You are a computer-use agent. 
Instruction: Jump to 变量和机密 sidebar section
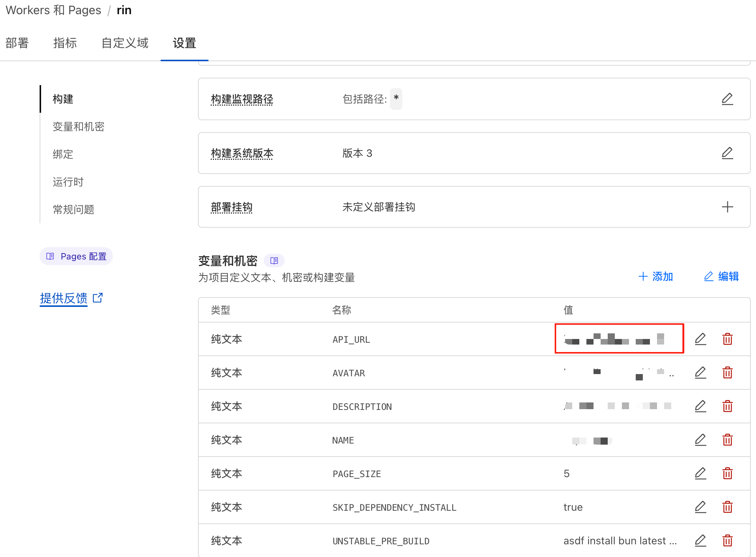pyautogui.click(x=78, y=127)
